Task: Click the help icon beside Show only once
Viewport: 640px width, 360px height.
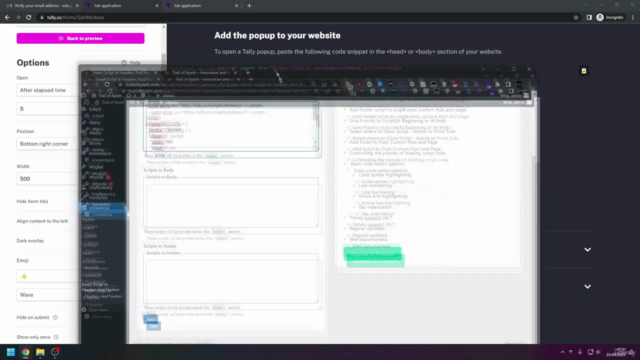Action: [56, 337]
